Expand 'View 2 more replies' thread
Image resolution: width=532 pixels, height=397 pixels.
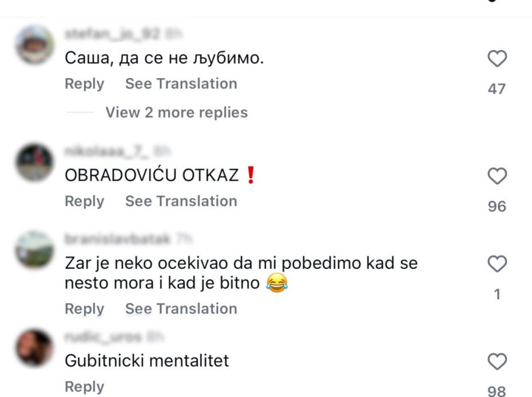coord(176,112)
